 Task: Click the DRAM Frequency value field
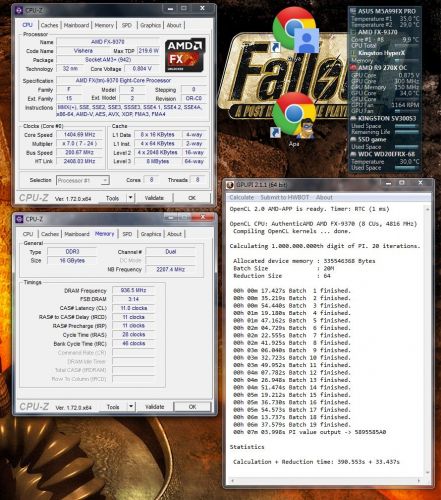(133, 290)
